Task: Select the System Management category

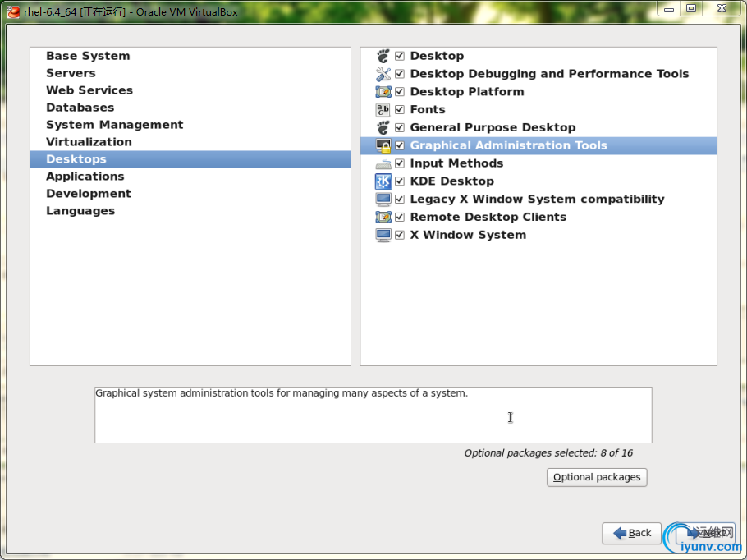Action: (190, 124)
